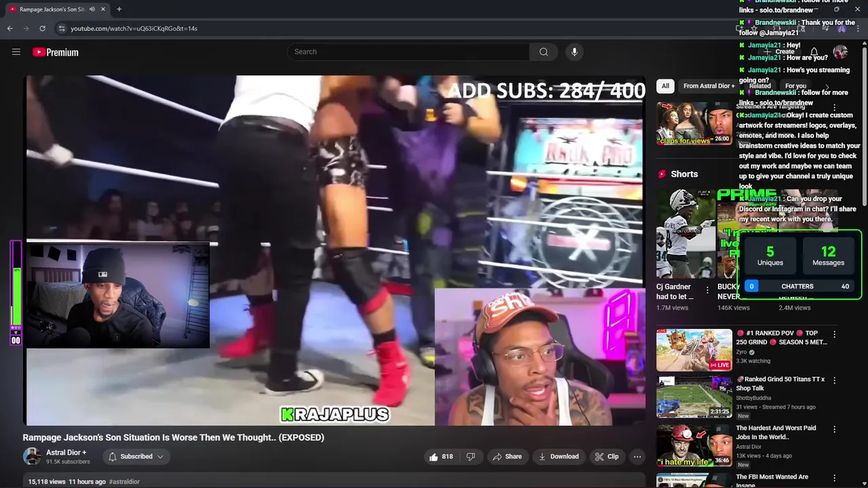Open the Shorts section heading
The width and height of the screenshot is (868, 488).
point(684,174)
